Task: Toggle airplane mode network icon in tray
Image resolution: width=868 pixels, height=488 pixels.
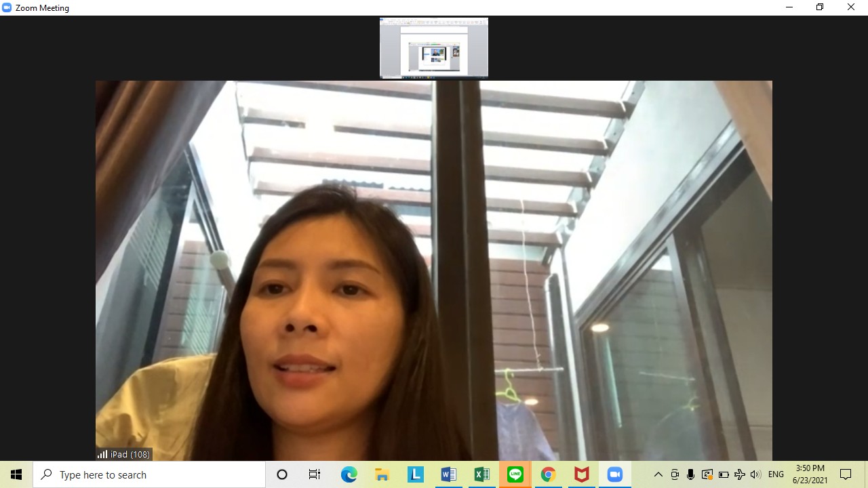Action: click(x=739, y=474)
